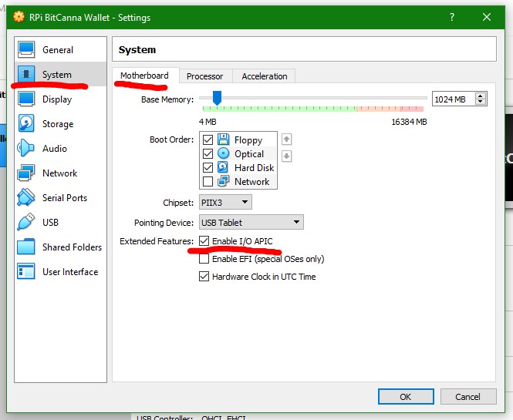Select the System chip icon

[26, 74]
